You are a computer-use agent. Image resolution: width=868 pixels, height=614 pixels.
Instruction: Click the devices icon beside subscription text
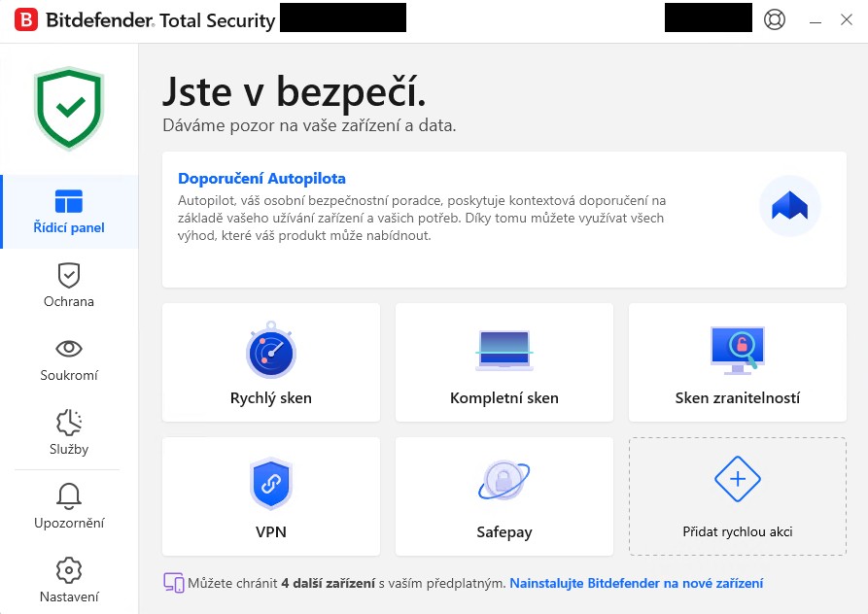pyautogui.click(x=174, y=583)
